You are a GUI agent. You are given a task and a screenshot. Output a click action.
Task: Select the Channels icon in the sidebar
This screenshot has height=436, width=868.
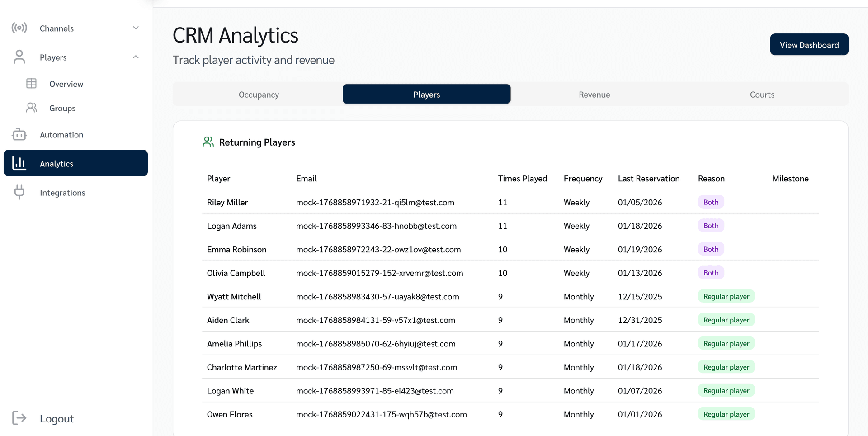coord(19,28)
